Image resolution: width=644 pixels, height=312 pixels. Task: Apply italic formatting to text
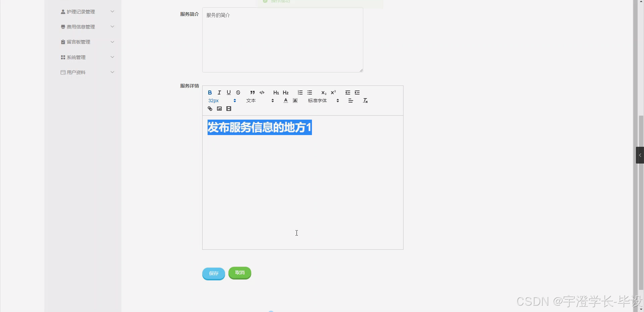pos(219,92)
